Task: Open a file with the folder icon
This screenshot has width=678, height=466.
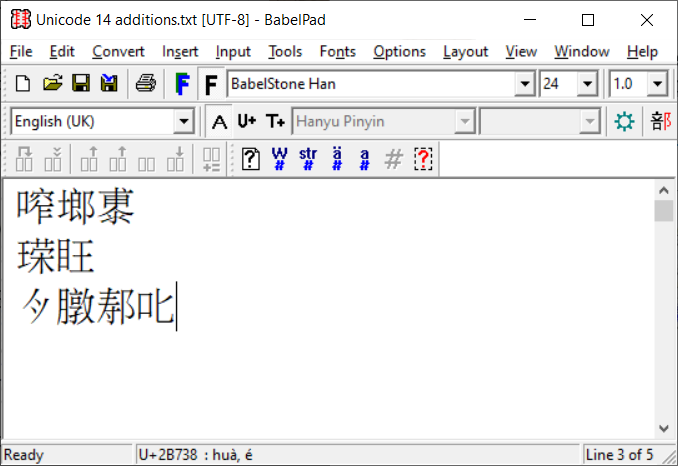Action: coord(52,83)
